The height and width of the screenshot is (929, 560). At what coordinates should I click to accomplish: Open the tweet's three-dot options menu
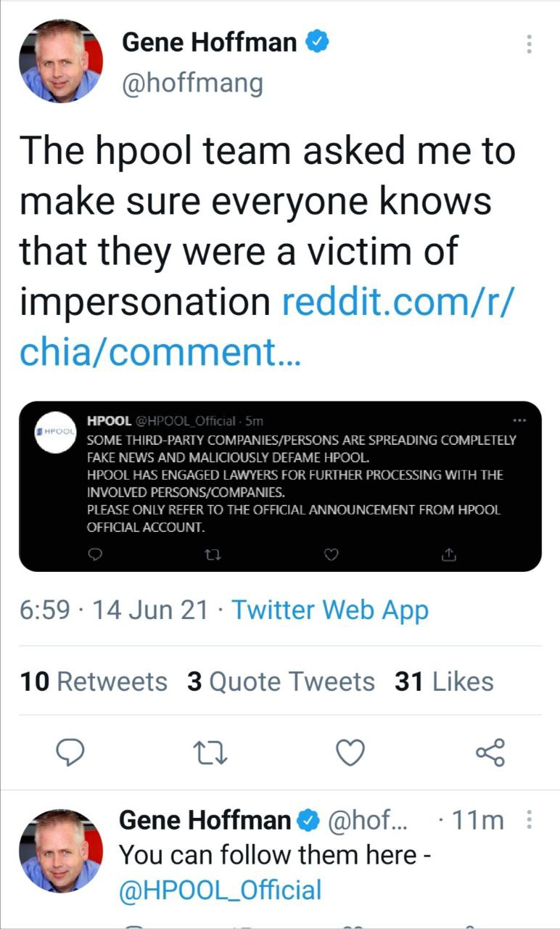pos(530,44)
